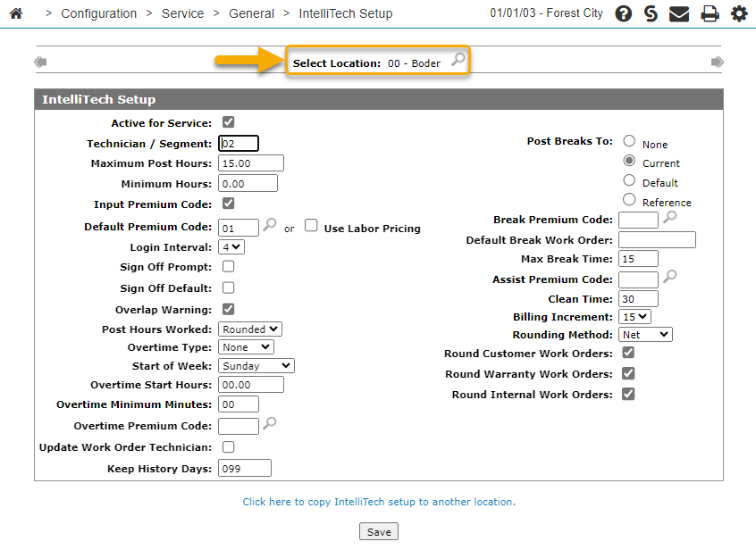Select Default for Post Breaks To
Screen dimensions: 756x550
point(629,179)
